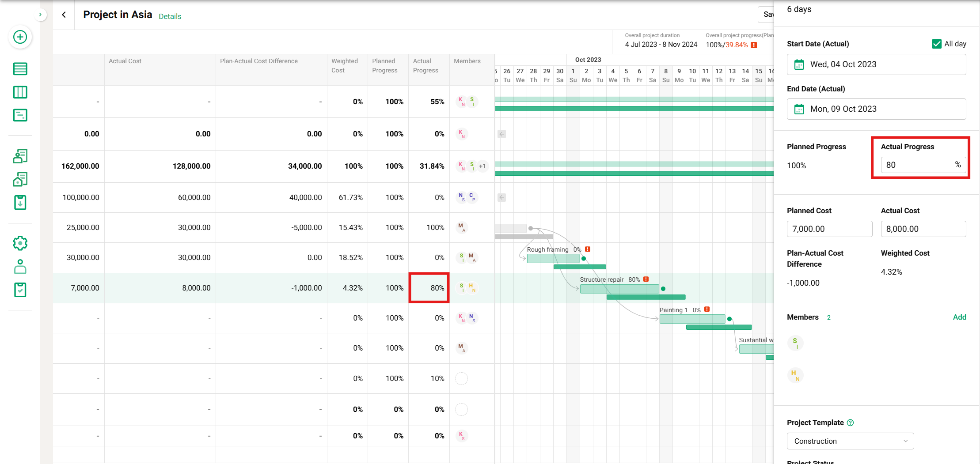Click the help icon beside Project Template
This screenshot has height=464, width=980.
pyautogui.click(x=851, y=423)
